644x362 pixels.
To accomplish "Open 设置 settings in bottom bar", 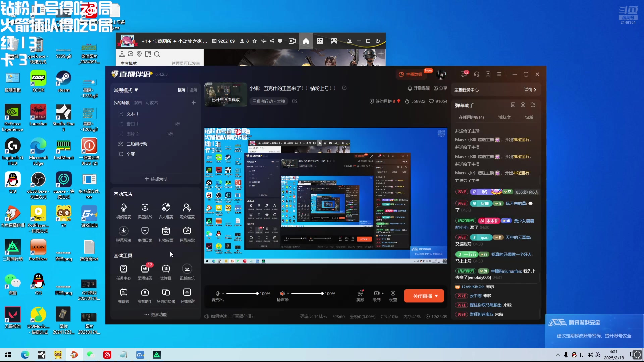I will (x=393, y=296).
